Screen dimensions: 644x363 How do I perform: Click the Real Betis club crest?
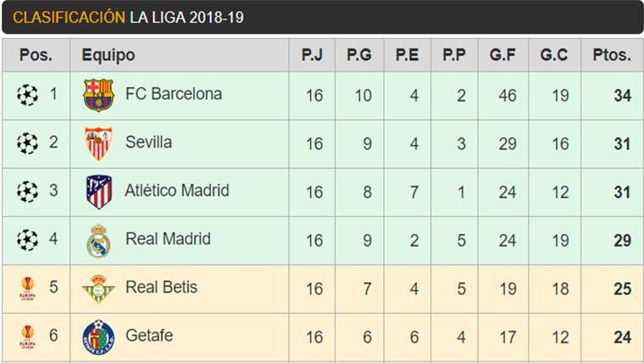(98, 289)
